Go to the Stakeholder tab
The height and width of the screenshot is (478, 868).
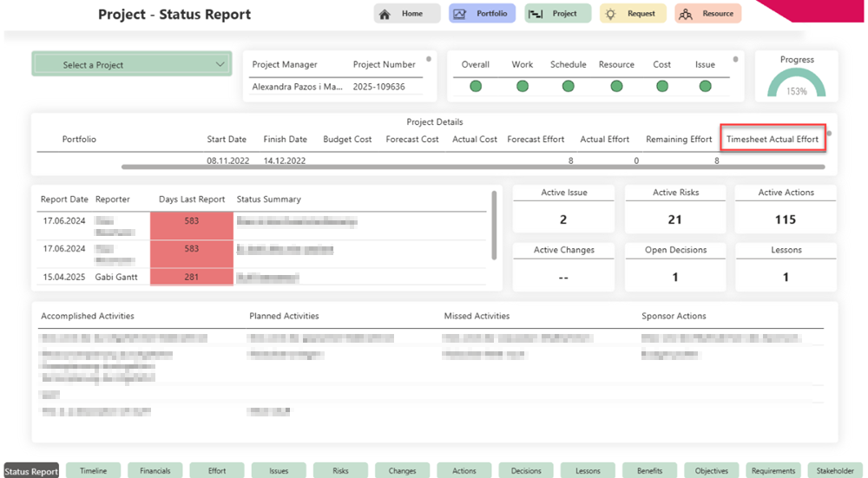click(835, 471)
